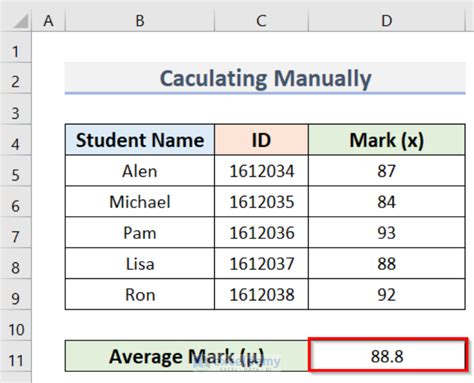
Task: Select the highlighted 88.8 result cell
Action: (x=387, y=355)
